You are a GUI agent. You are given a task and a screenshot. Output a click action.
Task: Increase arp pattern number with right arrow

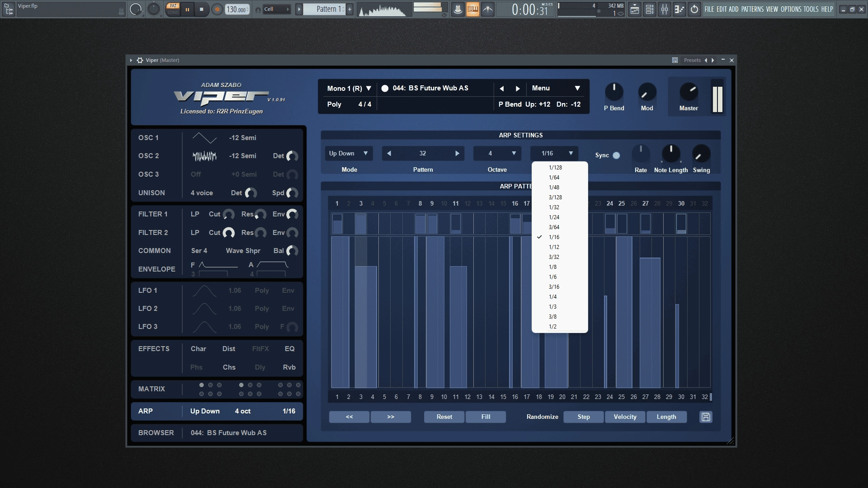[457, 154]
